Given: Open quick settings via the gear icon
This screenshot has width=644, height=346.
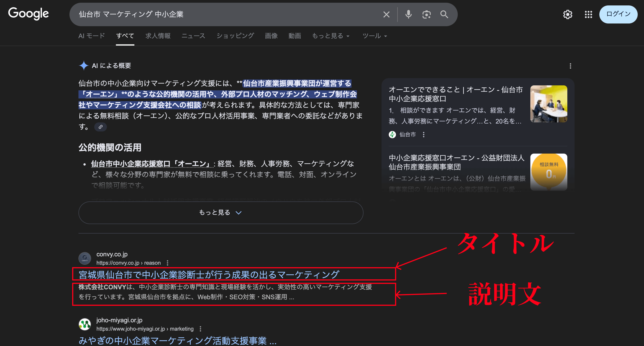Looking at the screenshot, I should tap(568, 14).
